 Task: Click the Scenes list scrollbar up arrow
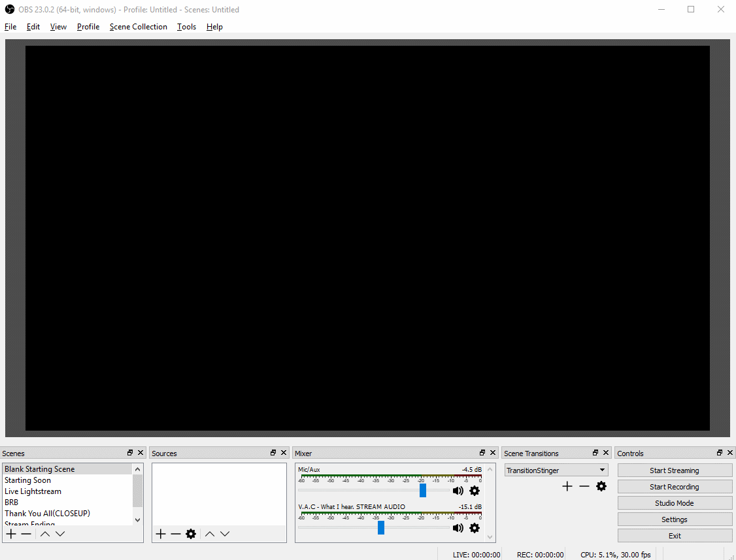tap(137, 469)
